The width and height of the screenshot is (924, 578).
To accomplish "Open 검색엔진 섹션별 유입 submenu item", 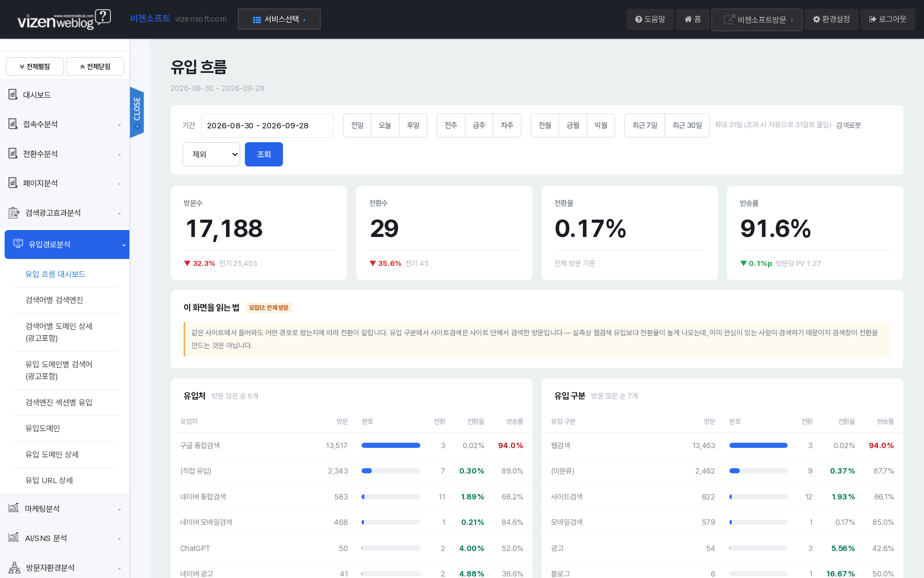I will point(59,402).
